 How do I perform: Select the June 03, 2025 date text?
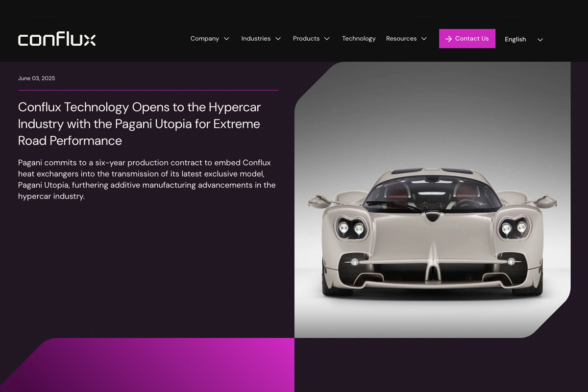click(37, 78)
